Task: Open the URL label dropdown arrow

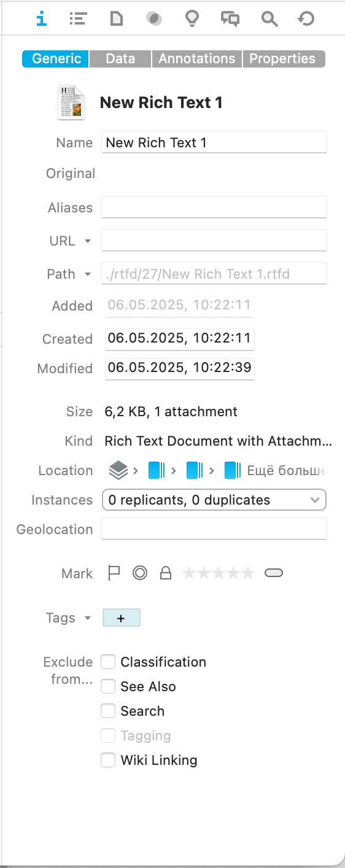Action: (88, 241)
